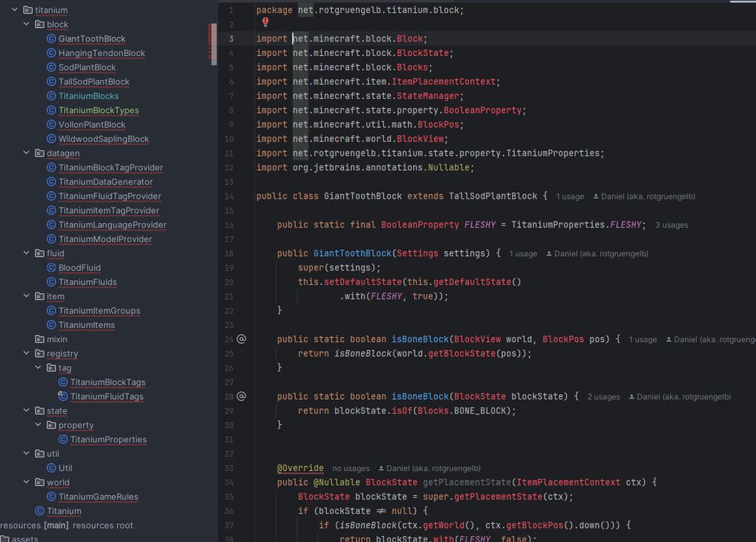Open TitaniumBlockTags in project tree
This screenshot has height=542, width=756.
tap(107, 382)
